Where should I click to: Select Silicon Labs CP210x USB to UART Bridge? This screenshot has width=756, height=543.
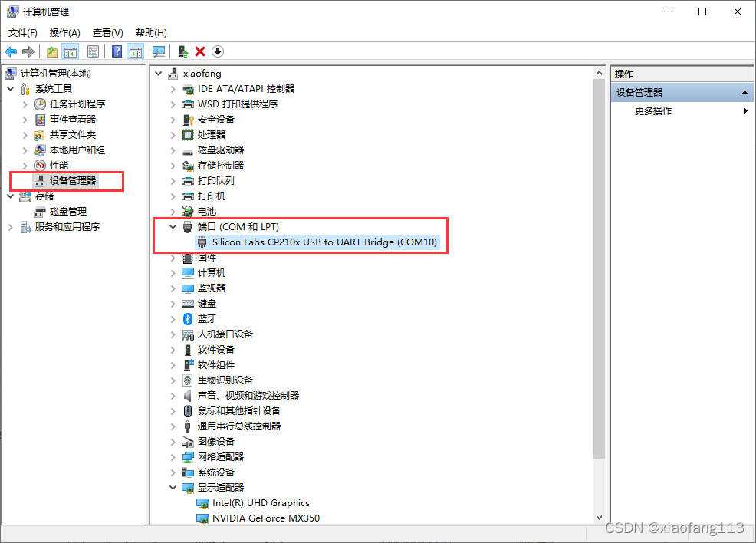(324, 242)
